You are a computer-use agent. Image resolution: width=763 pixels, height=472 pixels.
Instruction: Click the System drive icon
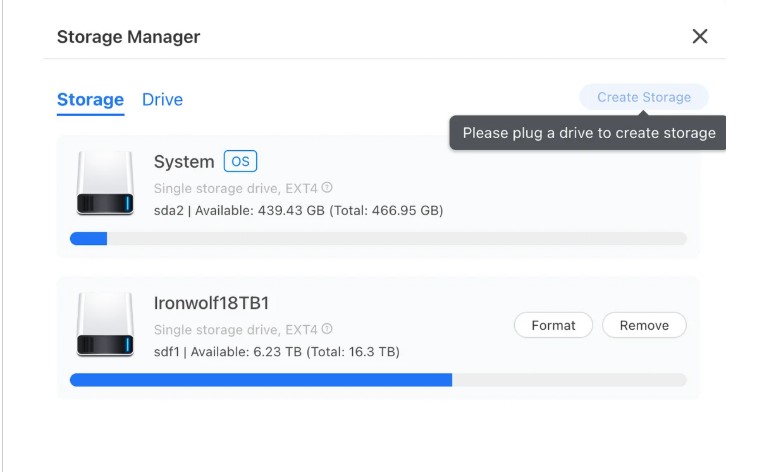pos(105,184)
